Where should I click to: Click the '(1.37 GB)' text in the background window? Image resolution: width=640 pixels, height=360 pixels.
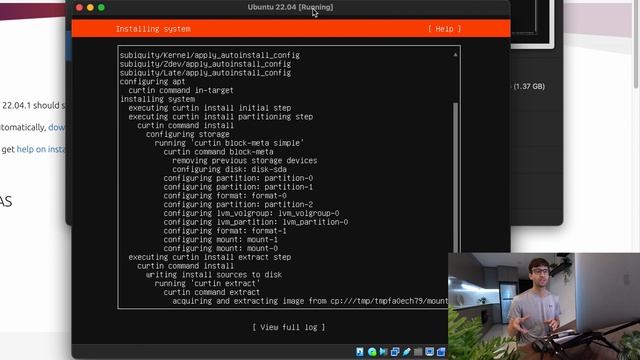point(529,86)
